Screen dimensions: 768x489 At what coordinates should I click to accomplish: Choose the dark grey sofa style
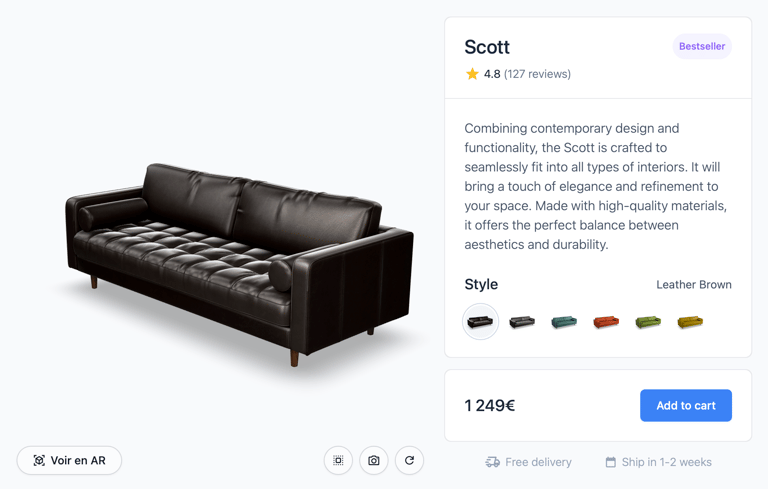pos(522,322)
